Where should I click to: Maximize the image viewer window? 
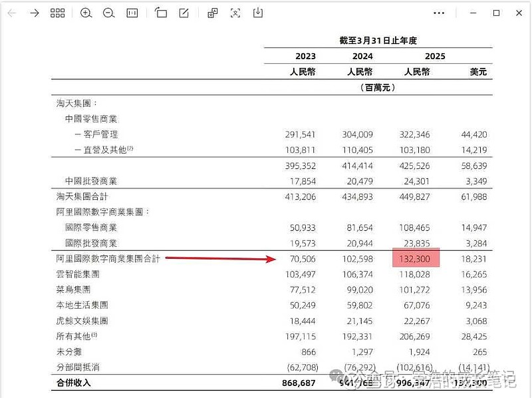coord(496,13)
